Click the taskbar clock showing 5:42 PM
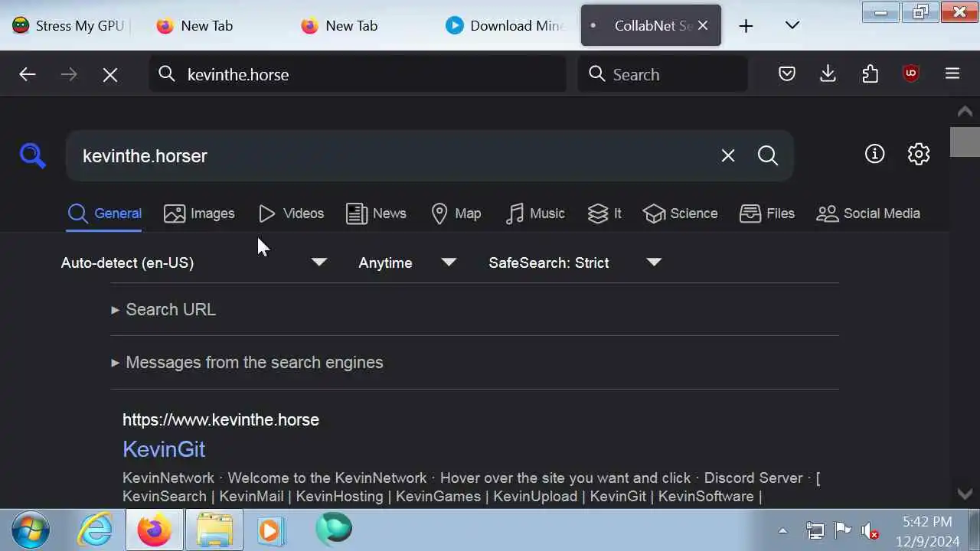The image size is (980, 551). [929, 531]
